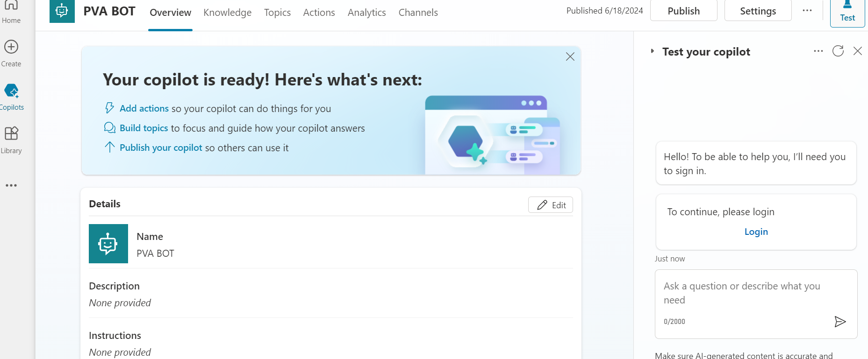The image size is (868, 359).
Task: Click the banner copilot illustration
Action: pos(493,134)
